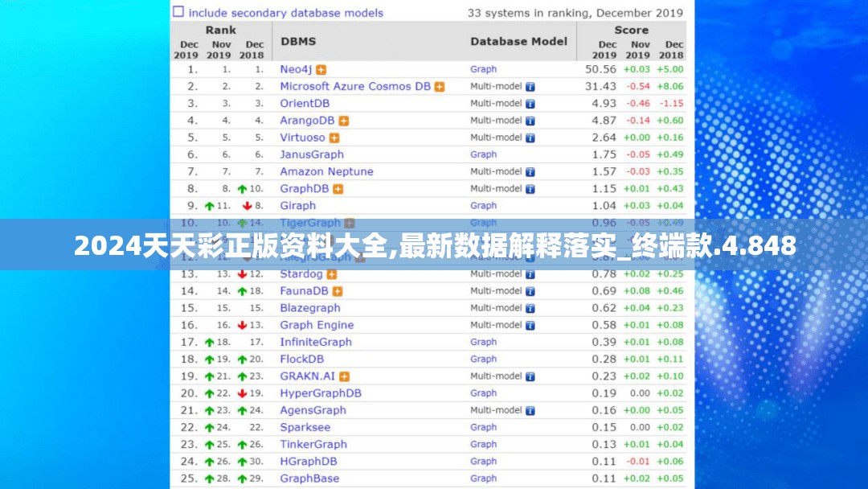Click the orange plus icon beside GraphDB
868x489 pixels.
click(338, 189)
